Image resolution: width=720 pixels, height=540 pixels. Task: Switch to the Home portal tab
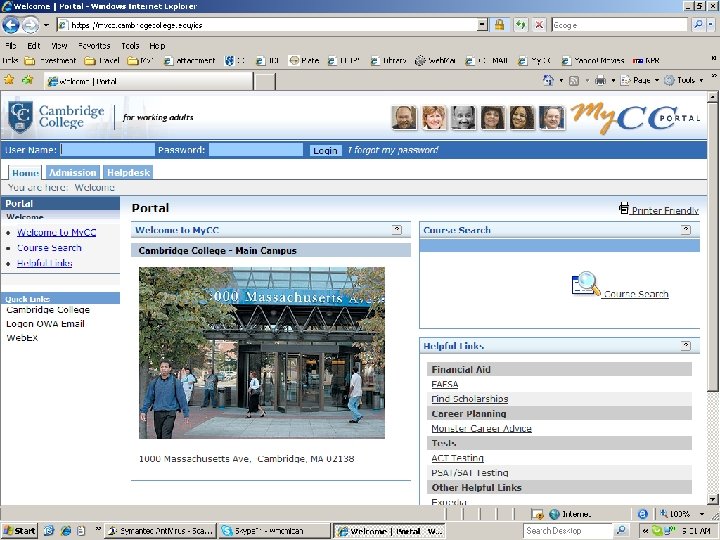click(x=25, y=173)
